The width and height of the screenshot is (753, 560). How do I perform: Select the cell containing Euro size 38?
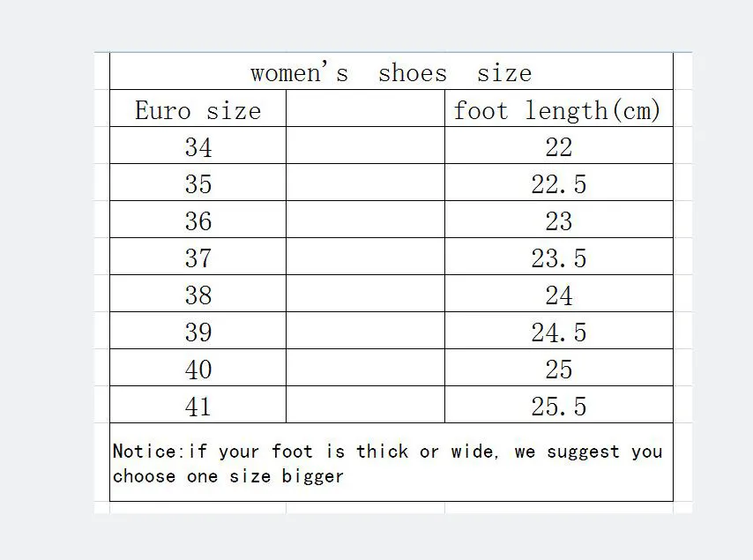pyautogui.click(x=198, y=293)
